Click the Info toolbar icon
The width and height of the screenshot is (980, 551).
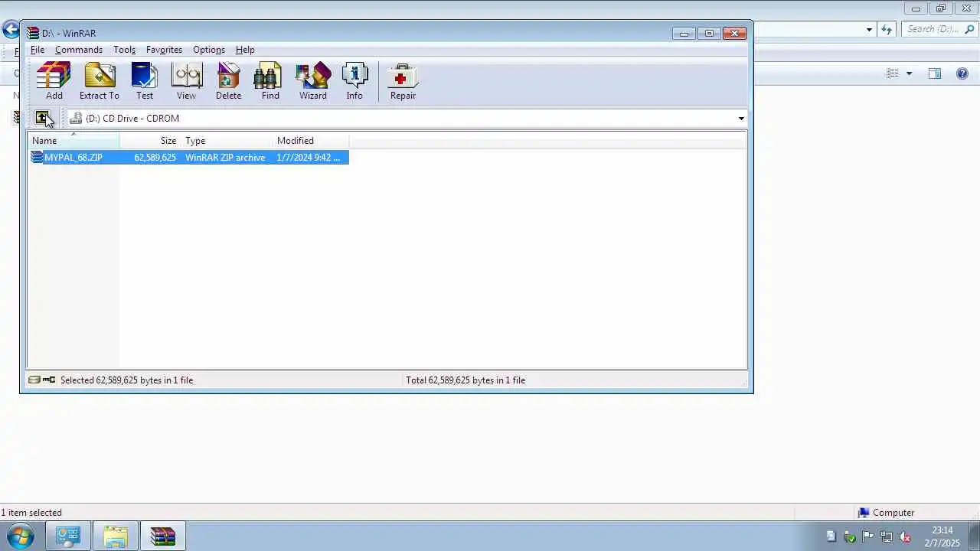click(x=354, y=81)
